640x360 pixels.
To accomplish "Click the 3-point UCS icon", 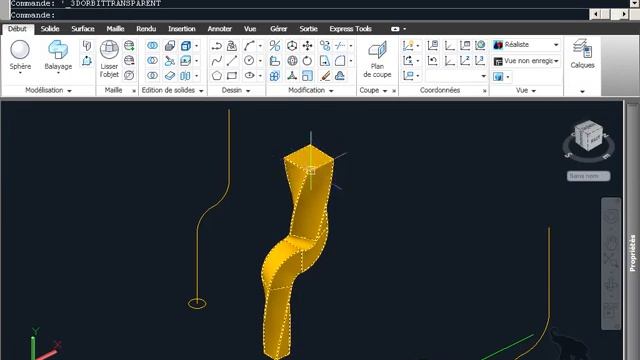I will (x=480, y=60).
